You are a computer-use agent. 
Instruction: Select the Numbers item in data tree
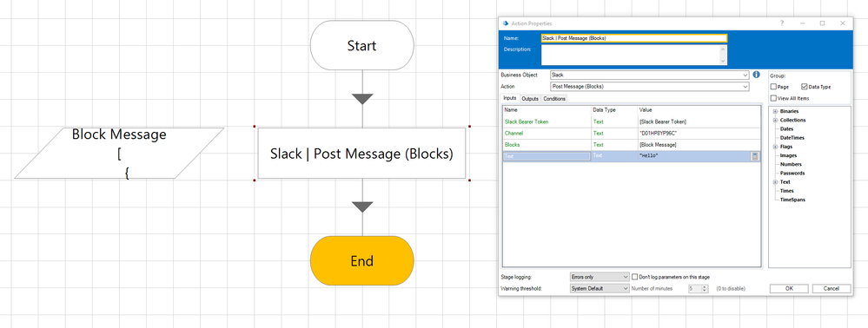click(791, 164)
